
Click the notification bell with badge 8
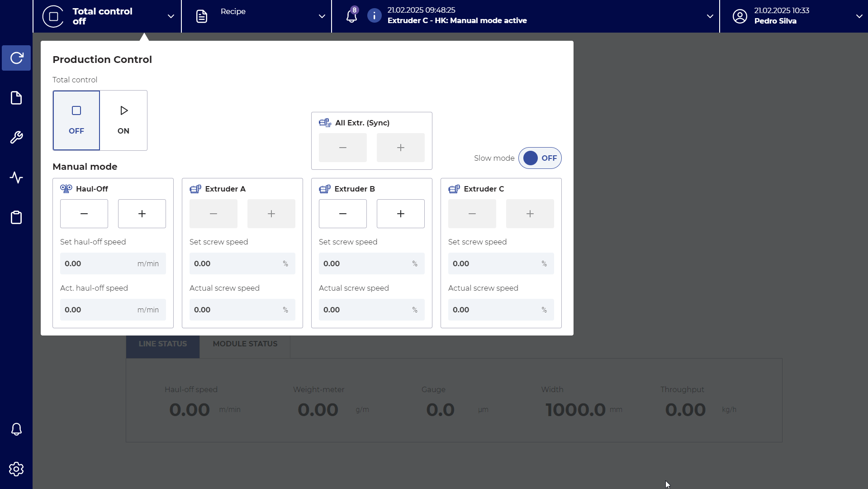[351, 16]
